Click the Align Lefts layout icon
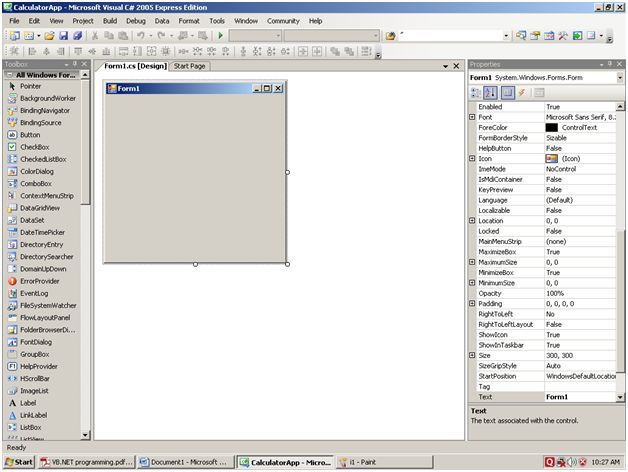The width and height of the screenshot is (628, 472). click(32, 51)
